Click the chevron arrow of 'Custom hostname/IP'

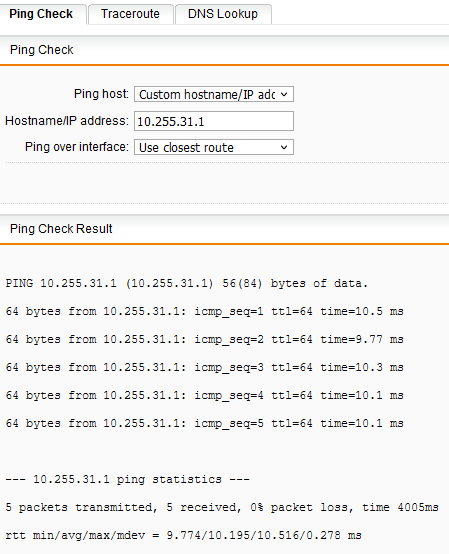pyautogui.click(x=284, y=94)
